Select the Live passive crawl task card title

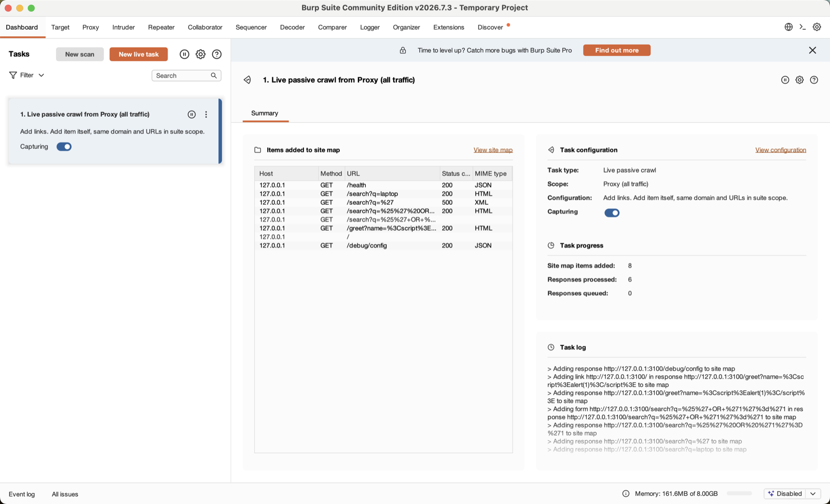coord(85,115)
